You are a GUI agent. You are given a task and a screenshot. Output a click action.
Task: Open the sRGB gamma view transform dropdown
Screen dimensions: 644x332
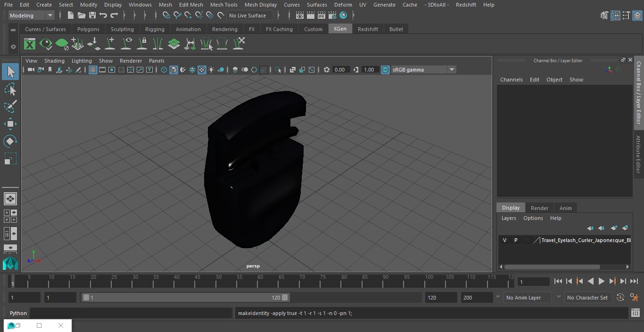coord(423,70)
